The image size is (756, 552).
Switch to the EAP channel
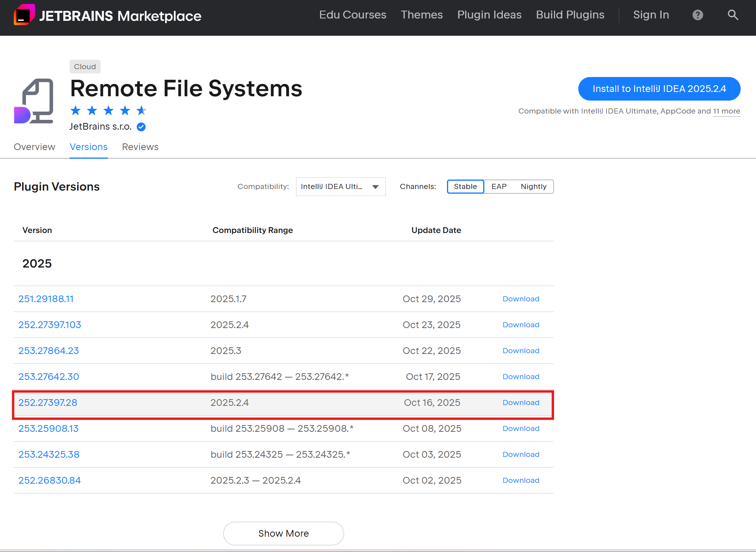(498, 187)
